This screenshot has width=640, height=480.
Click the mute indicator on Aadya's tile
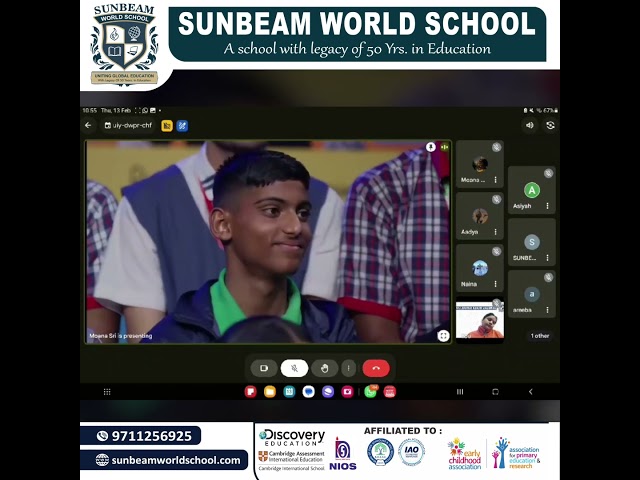pos(496,199)
